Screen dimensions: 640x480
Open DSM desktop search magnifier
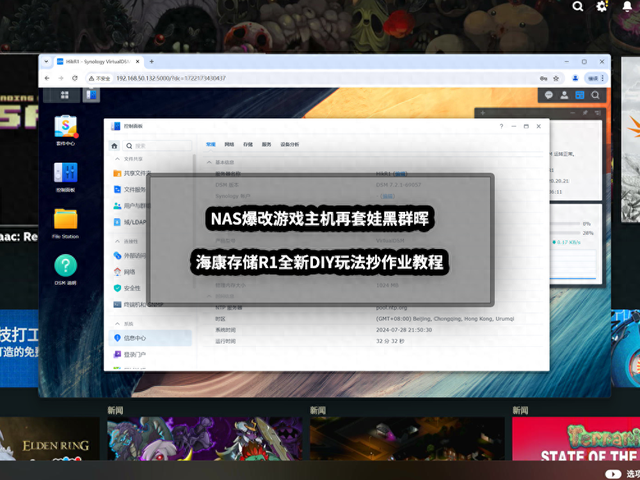[x=595, y=95]
